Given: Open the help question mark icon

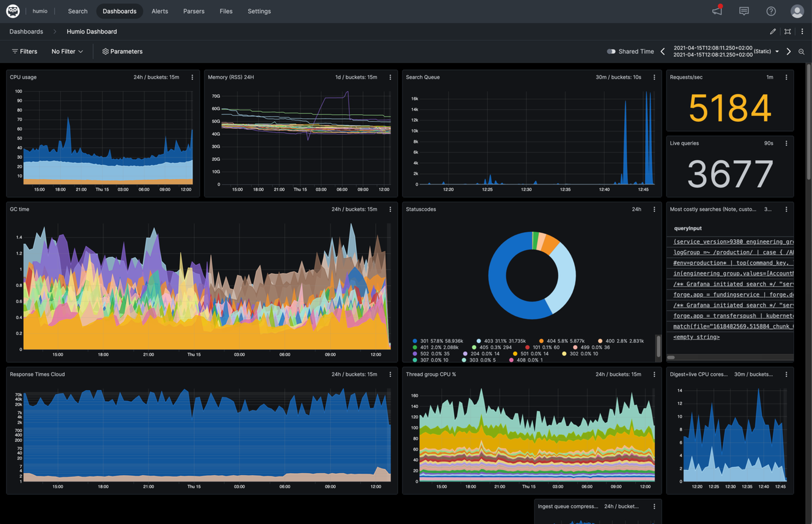Looking at the screenshot, I should (x=771, y=11).
